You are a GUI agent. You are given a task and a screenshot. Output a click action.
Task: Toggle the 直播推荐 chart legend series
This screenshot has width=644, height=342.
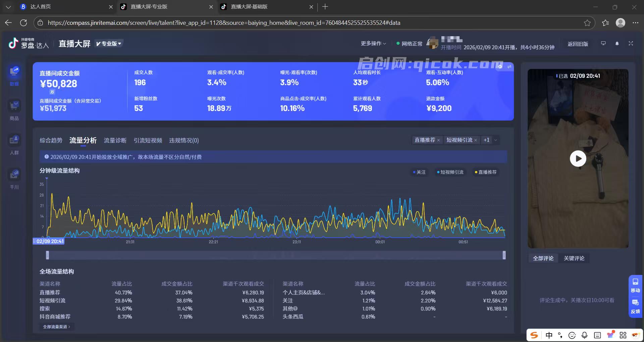point(485,172)
